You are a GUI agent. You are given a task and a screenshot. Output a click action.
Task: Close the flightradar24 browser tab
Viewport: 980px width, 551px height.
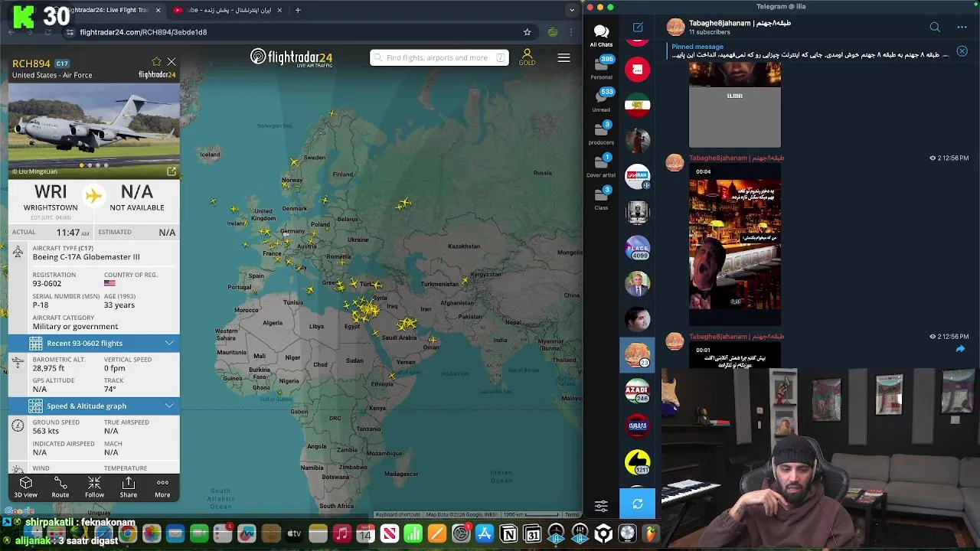point(158,10)
